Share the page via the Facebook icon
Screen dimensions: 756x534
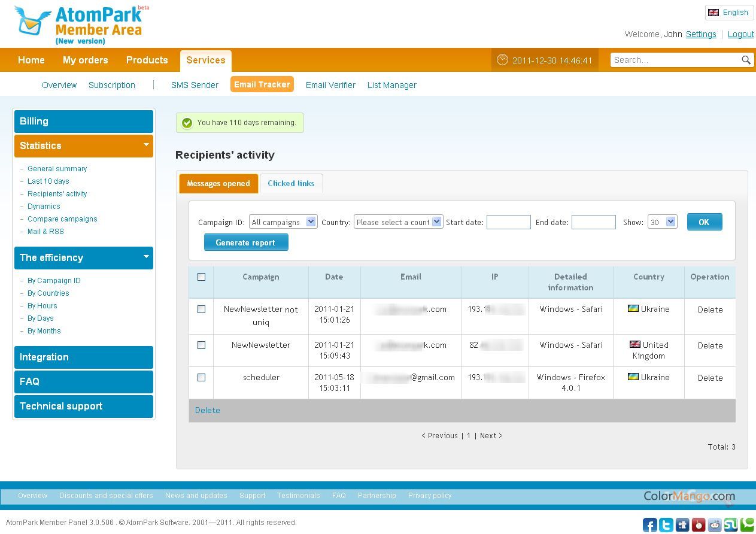point(649,524)
